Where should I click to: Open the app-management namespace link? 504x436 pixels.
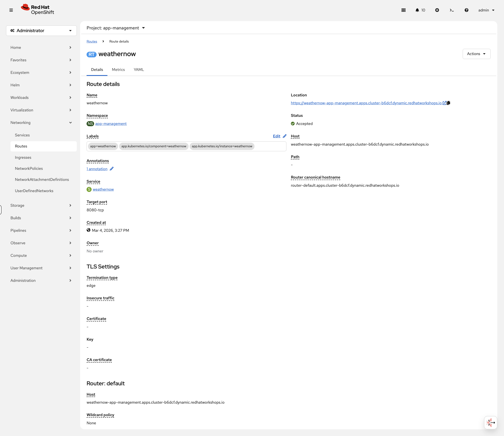(x=111, y=123)
